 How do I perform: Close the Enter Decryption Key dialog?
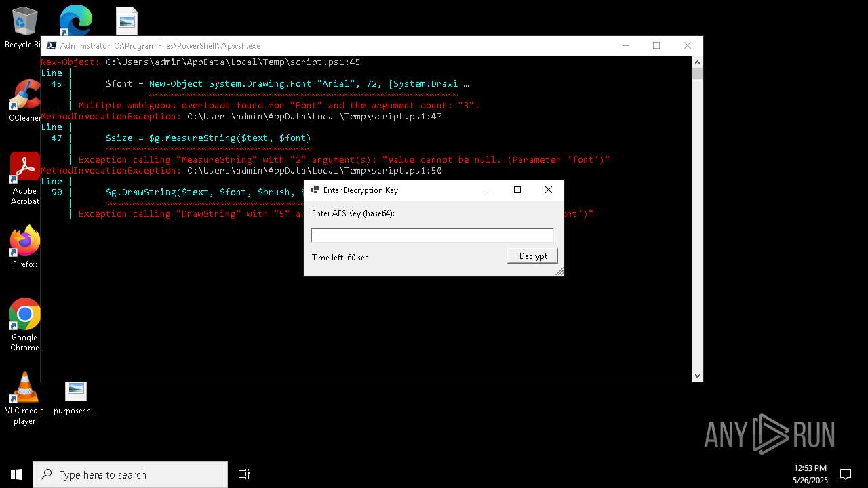[x=549, y=190]
